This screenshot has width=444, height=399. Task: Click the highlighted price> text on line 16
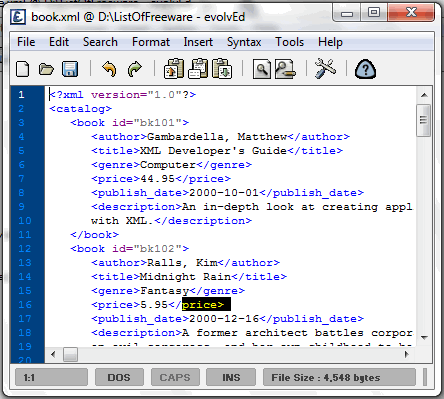click(206, 304)
